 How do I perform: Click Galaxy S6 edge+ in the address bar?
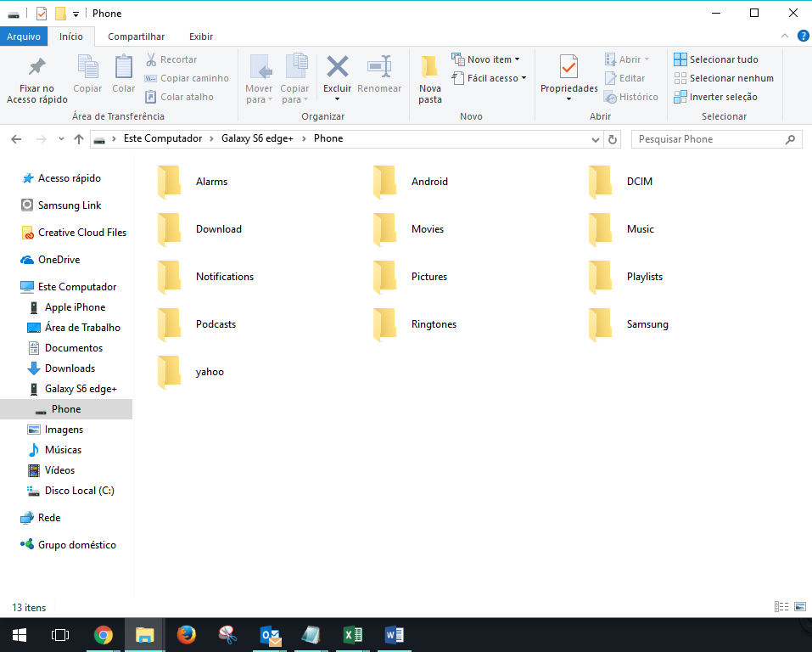pos(257,138)
